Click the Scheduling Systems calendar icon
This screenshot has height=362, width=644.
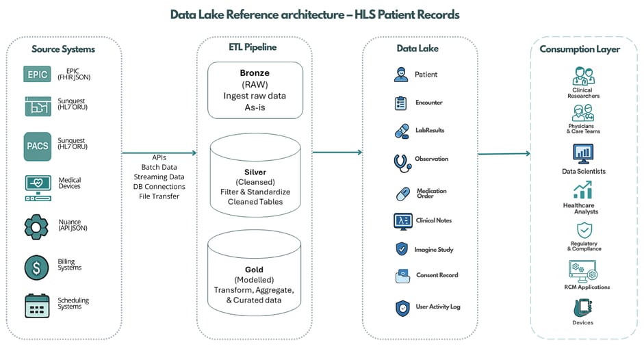coord(37,306)
